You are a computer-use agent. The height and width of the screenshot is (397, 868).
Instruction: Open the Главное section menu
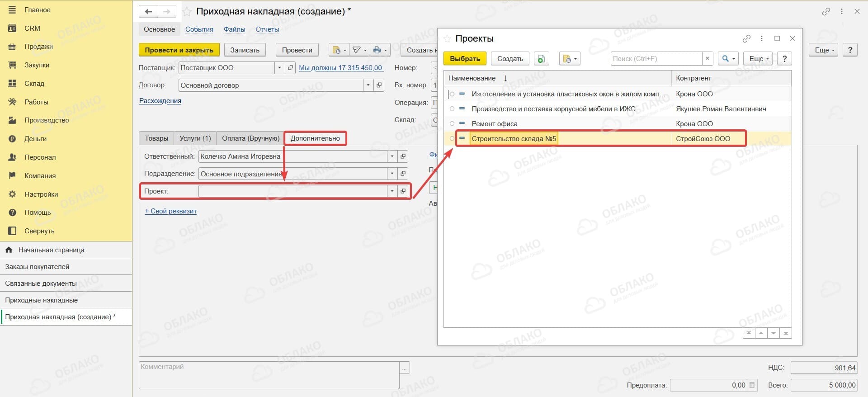[37, 9]
